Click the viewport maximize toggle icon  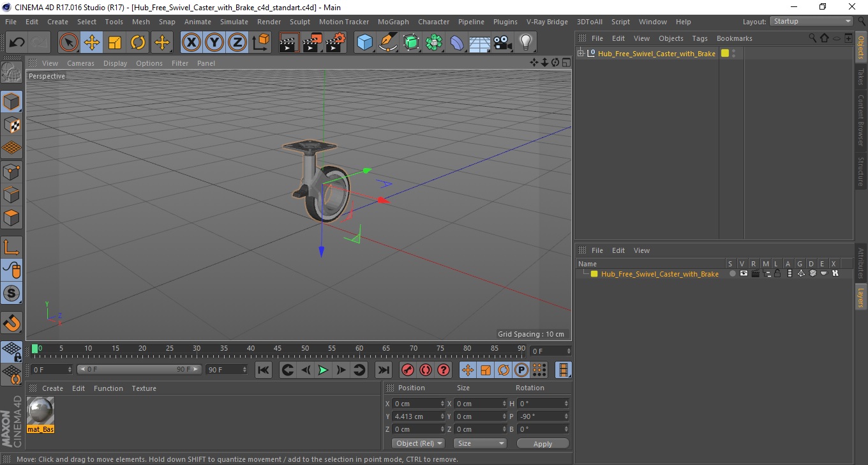coord(566,63)
